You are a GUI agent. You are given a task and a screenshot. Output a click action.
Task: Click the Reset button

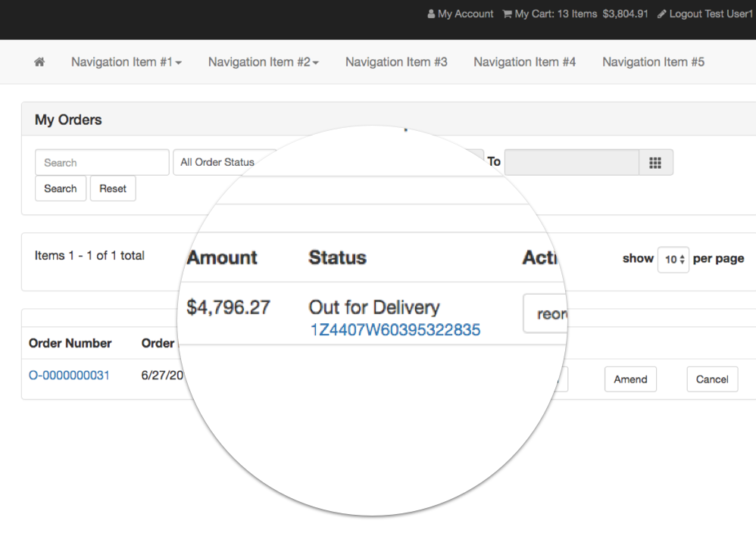[113, 189]
